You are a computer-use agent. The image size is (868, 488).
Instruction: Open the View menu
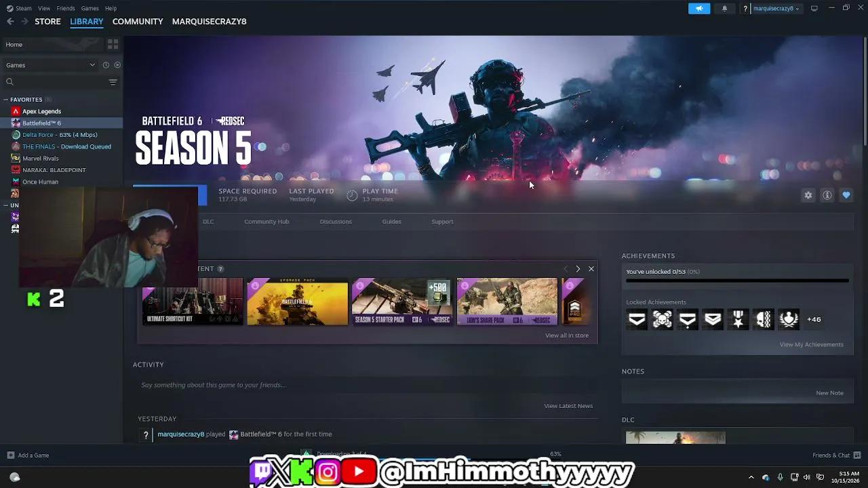click(44, 8)
